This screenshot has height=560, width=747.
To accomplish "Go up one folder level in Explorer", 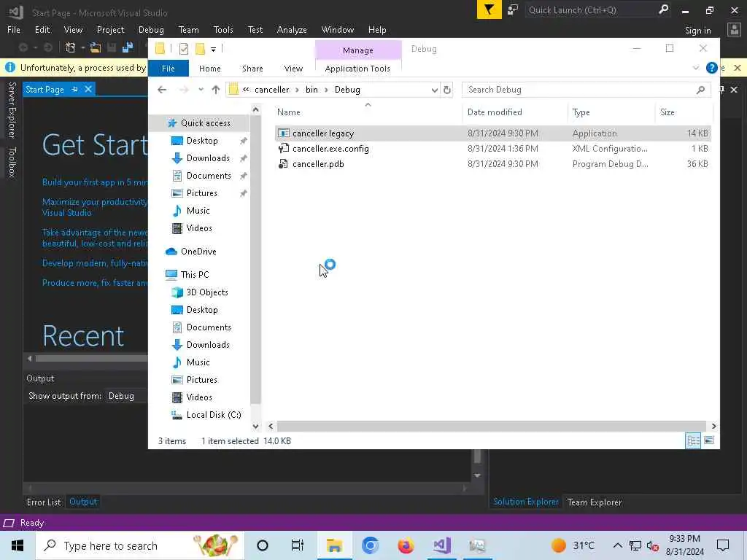I will click(216, 90).
